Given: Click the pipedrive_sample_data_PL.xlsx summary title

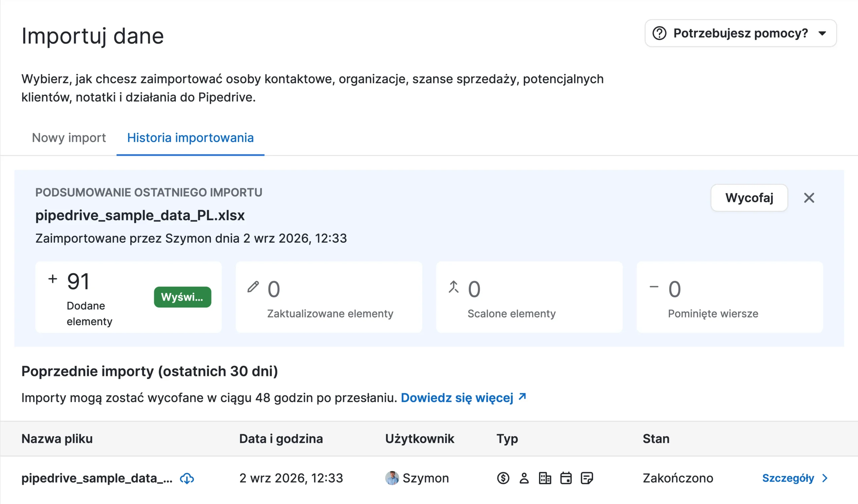Looking at the screenshot, I should [140, 215].
